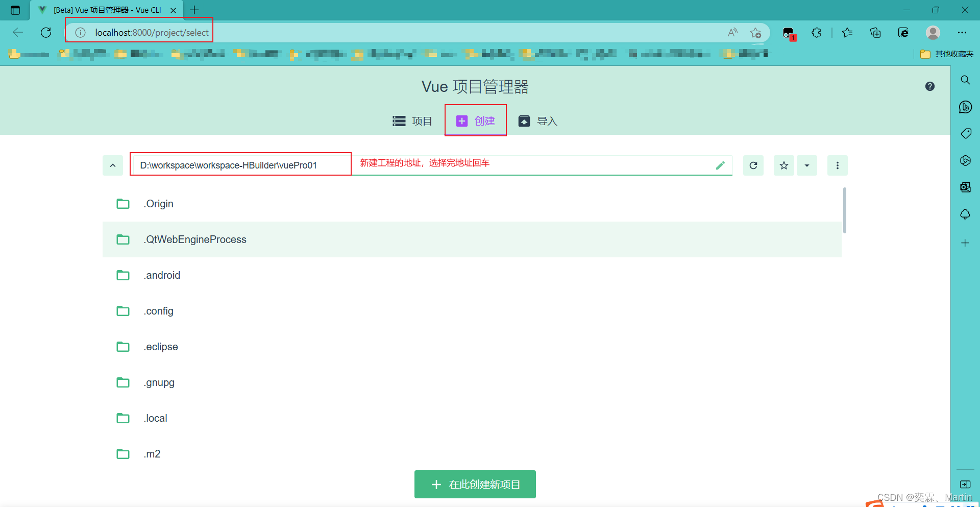The height and width of the screenshot is (507, 980).
Task: Click the folder list scrollbar
Action: click(x=845, y=210)
